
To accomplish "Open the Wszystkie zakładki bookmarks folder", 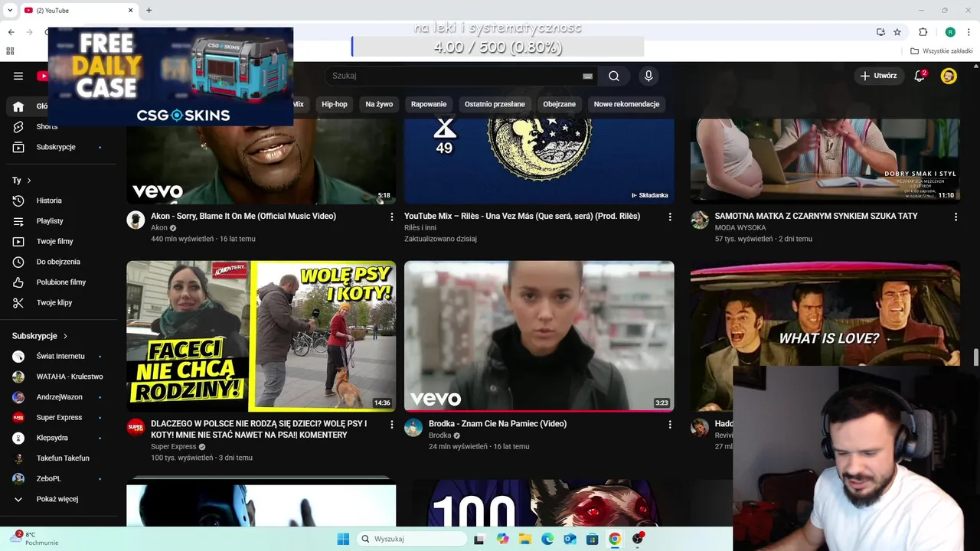I will (942, 51).
